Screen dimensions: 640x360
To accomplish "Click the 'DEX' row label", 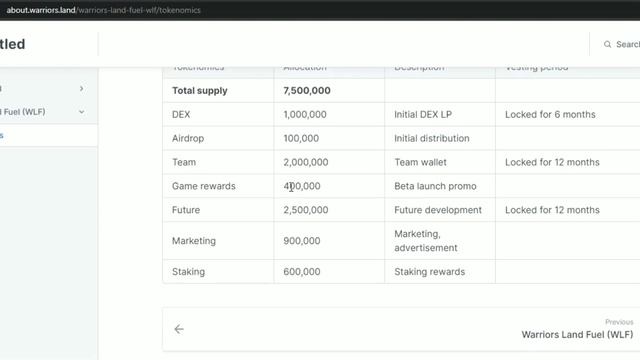I will (x=181, y=114).
